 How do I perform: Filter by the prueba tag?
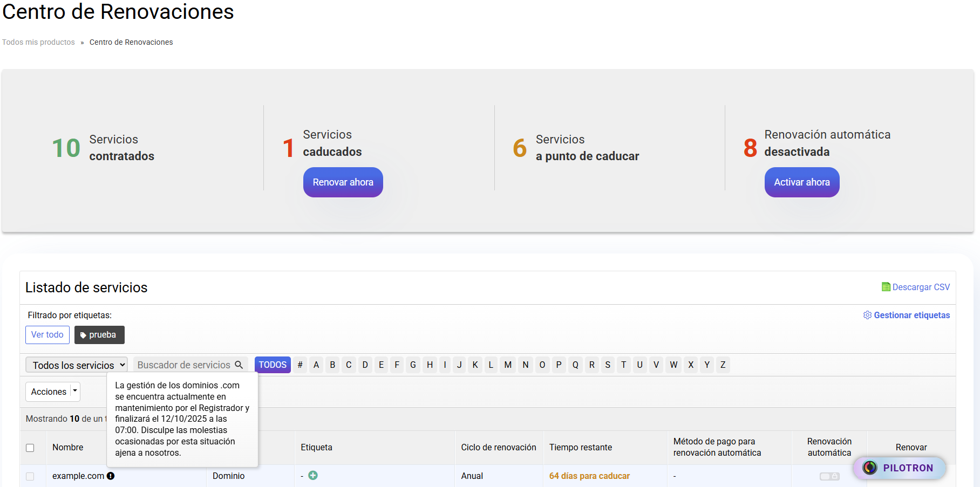(99, 335)
